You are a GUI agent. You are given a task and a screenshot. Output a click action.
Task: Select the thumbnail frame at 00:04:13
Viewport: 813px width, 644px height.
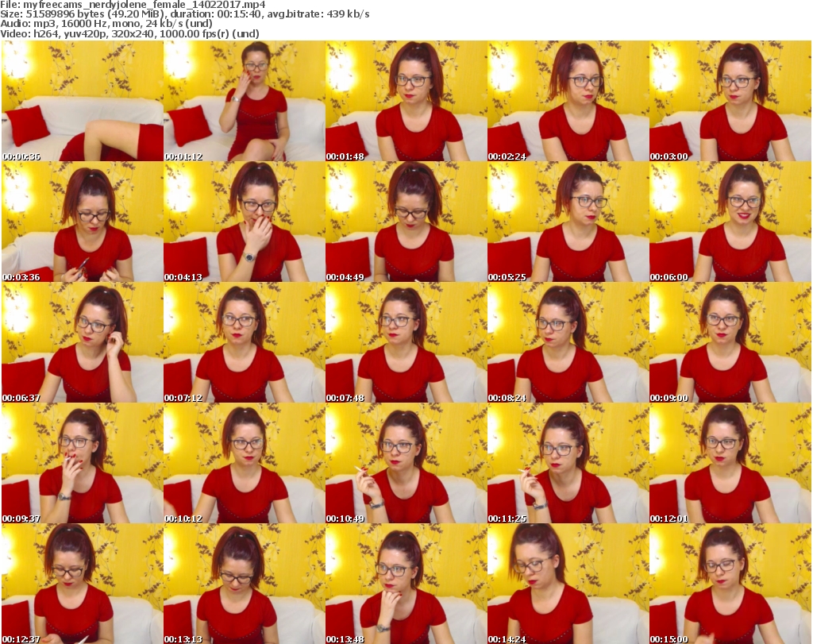coord(245,222)
